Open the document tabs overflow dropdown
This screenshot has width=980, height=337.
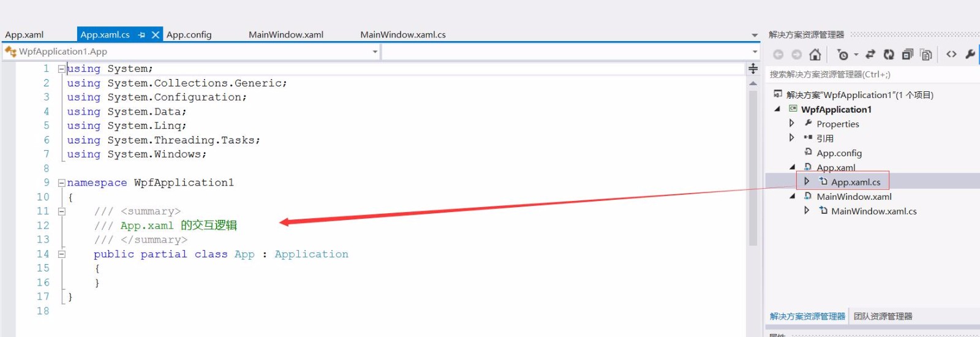pyautogui.click(x=755, y=36)
